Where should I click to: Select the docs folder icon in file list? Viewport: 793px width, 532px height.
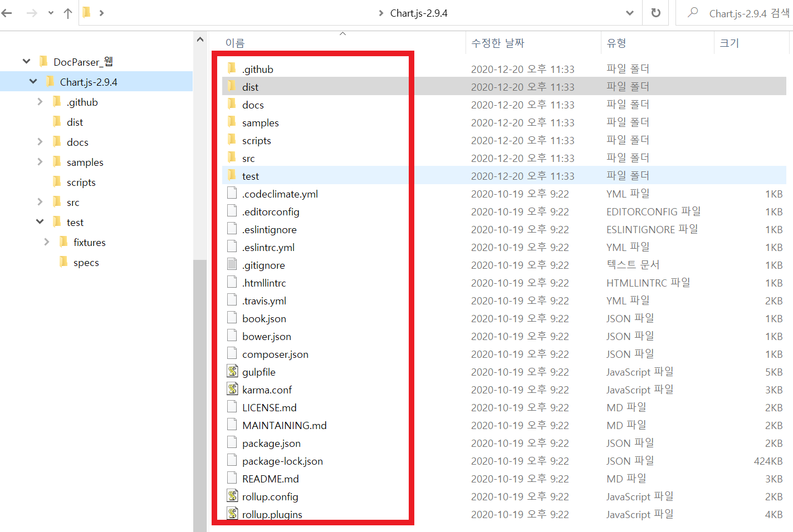click(x=232, y=104)
